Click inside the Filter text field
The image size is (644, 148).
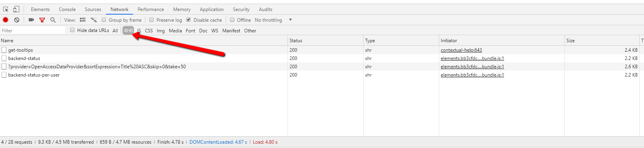coord(33,30)
